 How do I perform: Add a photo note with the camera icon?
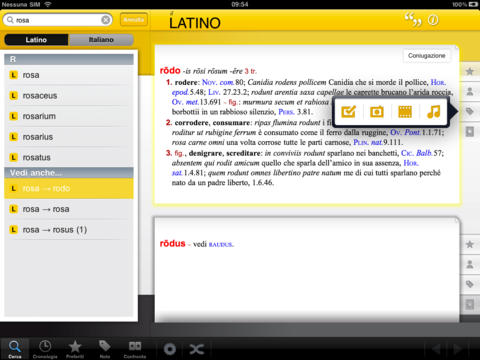pos(377,112)
